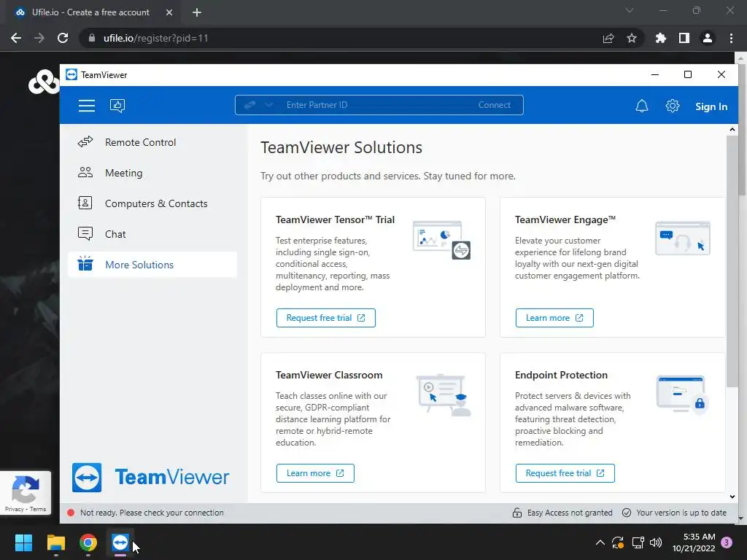Open Chrome extensions puzzle icon
747x560 pixels.
[661, 38]
